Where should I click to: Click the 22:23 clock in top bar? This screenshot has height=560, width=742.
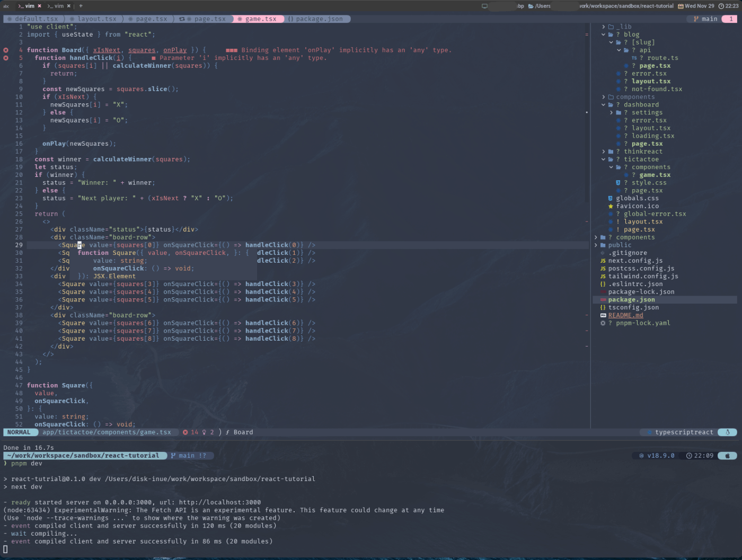pyautogui.click(x=729, y=6)
